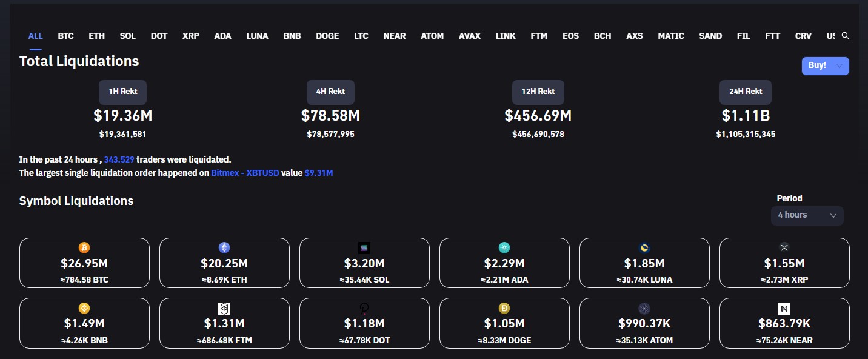Click the BNB coin icon

84,308
